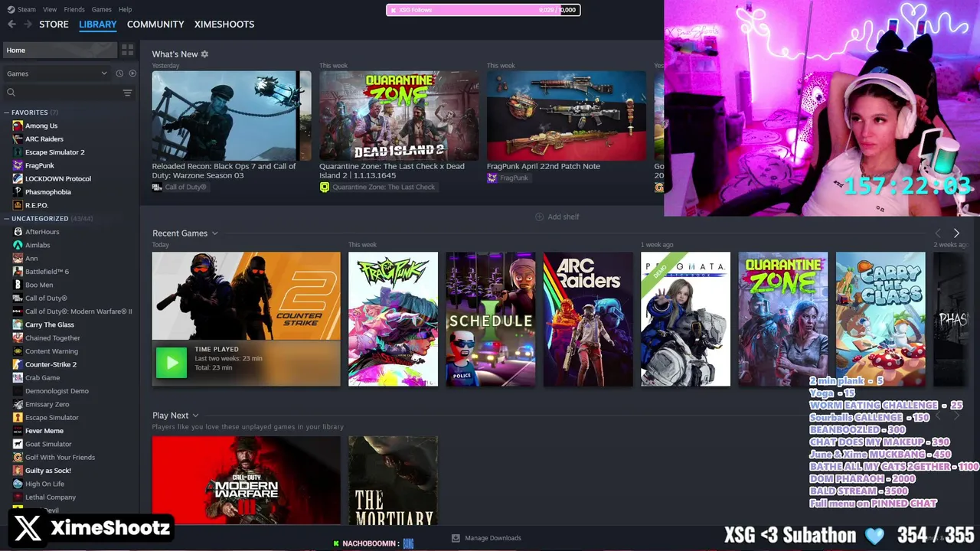The image size is (980, 551).
Task: Click the library search magnifier icon
Action: tap(11, 93)
